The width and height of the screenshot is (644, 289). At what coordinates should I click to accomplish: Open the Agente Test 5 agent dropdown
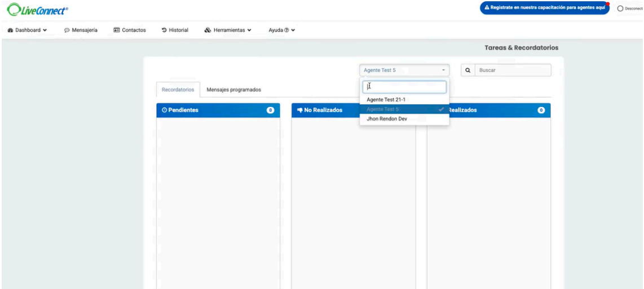pos(404,70)
